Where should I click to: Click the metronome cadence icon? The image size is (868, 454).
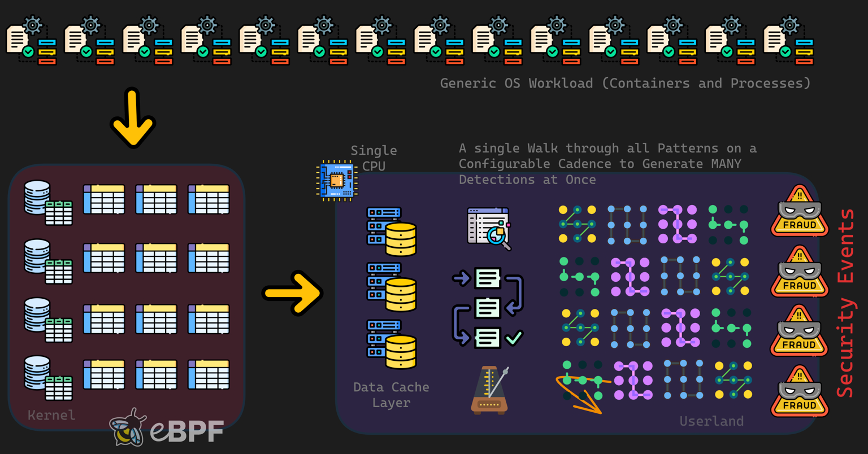point(488,390)
